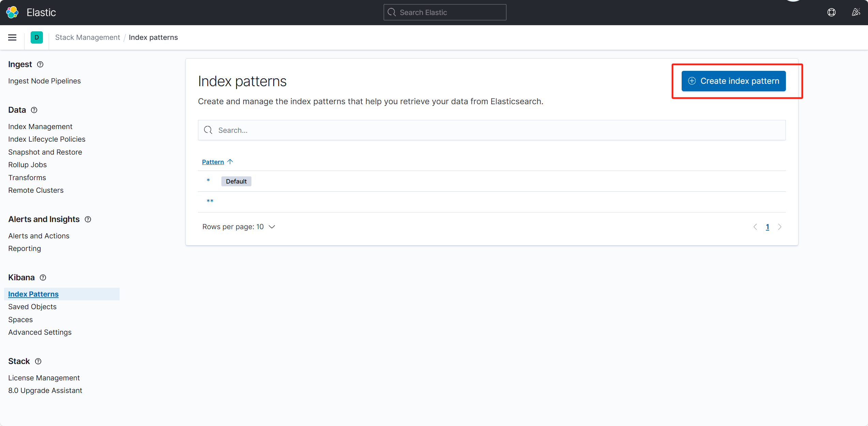Click the Data section help icon
Viewport: 868px width, 426px height.
[34, 110]
